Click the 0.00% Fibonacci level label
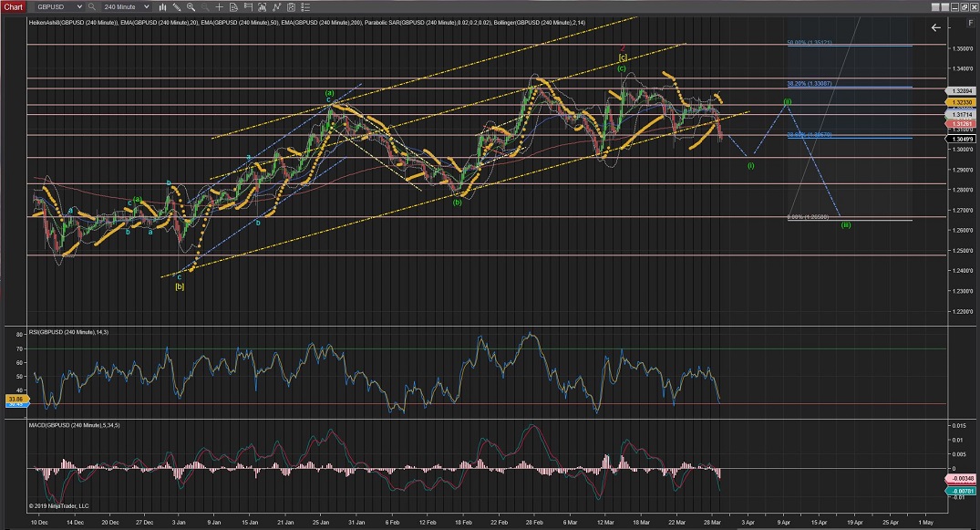The height and width of the screenshot is (530, 980). (x=808, y=217)
